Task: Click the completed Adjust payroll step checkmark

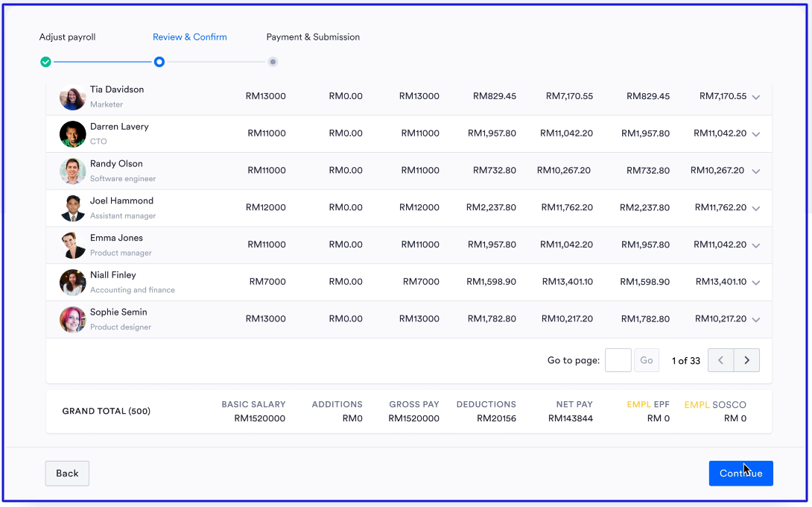Action: tap(45, 62)
